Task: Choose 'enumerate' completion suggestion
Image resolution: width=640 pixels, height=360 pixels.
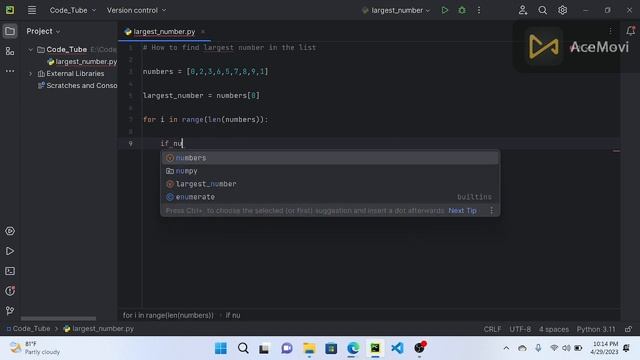Action: (330, 197)
